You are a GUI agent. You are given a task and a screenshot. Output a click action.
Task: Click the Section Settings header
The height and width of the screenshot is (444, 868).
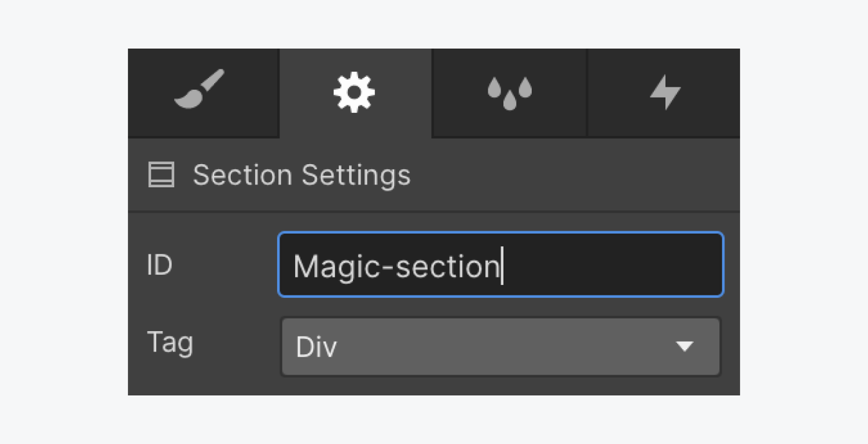pyautogui.click(x=302, y=174)
